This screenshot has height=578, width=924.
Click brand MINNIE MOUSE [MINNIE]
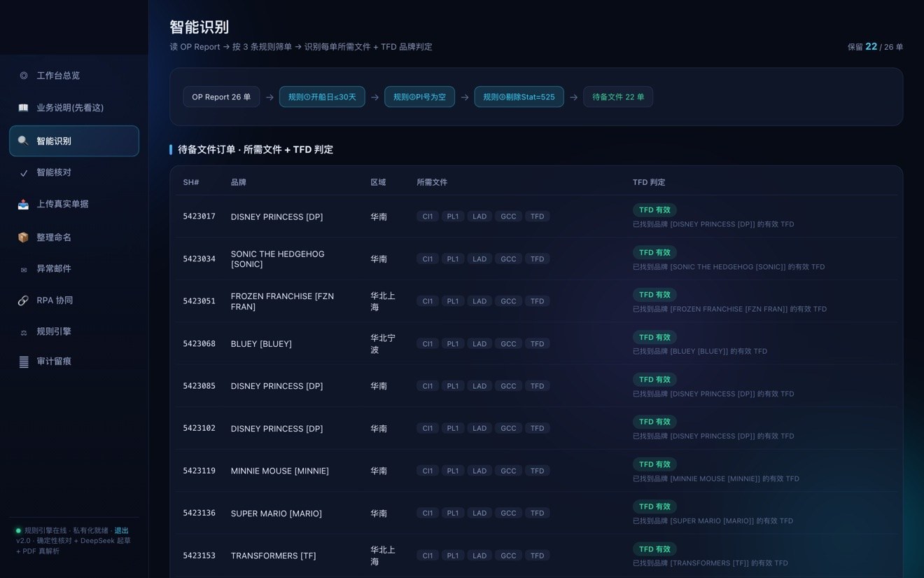tap(280, 471)
